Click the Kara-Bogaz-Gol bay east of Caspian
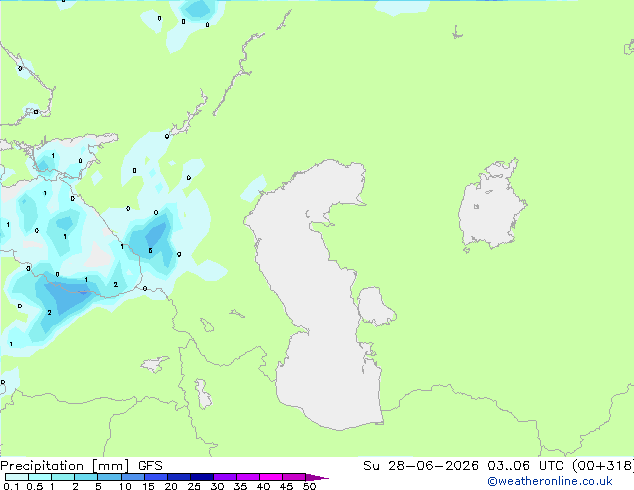The image size is (634, 490). click(x=375, y=306)
